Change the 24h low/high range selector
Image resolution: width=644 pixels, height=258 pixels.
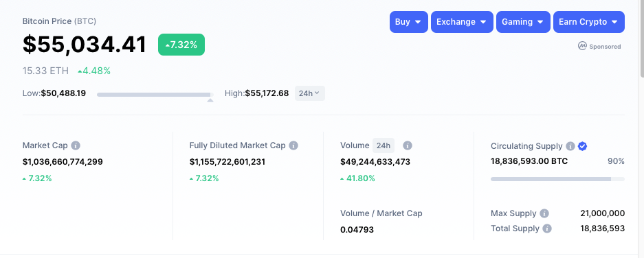coord(310,93)
